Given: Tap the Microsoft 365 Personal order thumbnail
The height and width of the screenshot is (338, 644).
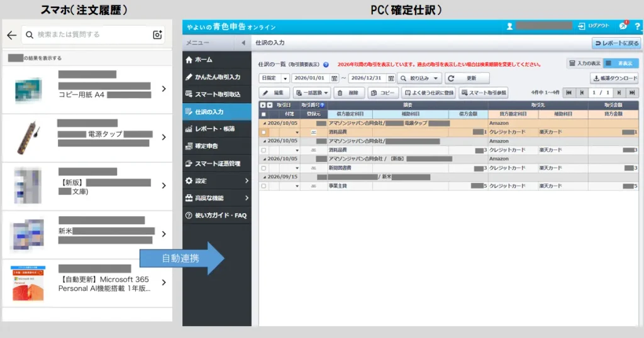Looking at the screenshot, I should pos(28,283).
